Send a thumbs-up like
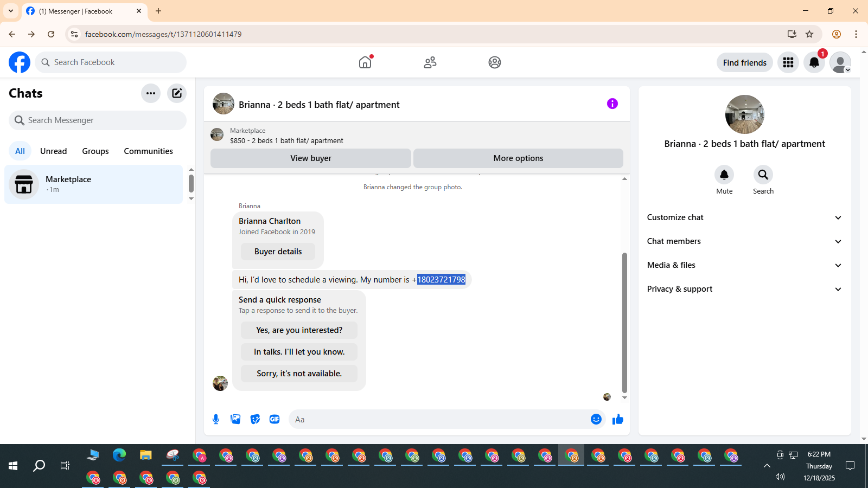This screenshot has height=488, width=868. click(618, 419)
